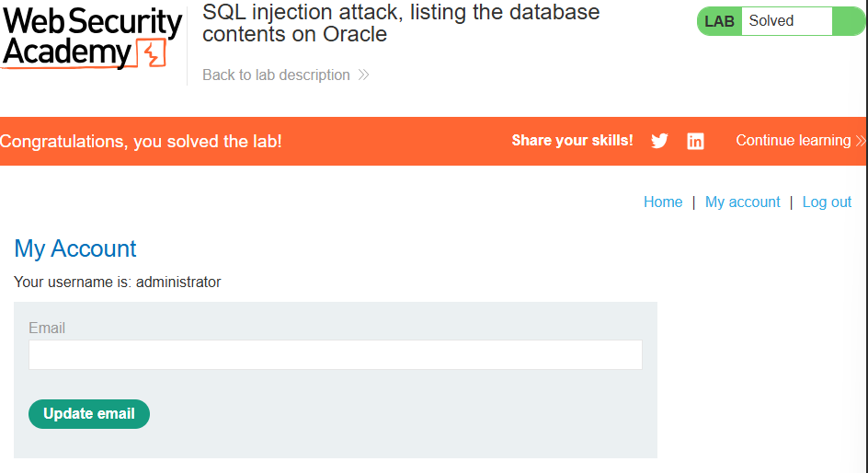868x473 pixels.
Task: Click the lab title about SQL injection
Action: 401,23
